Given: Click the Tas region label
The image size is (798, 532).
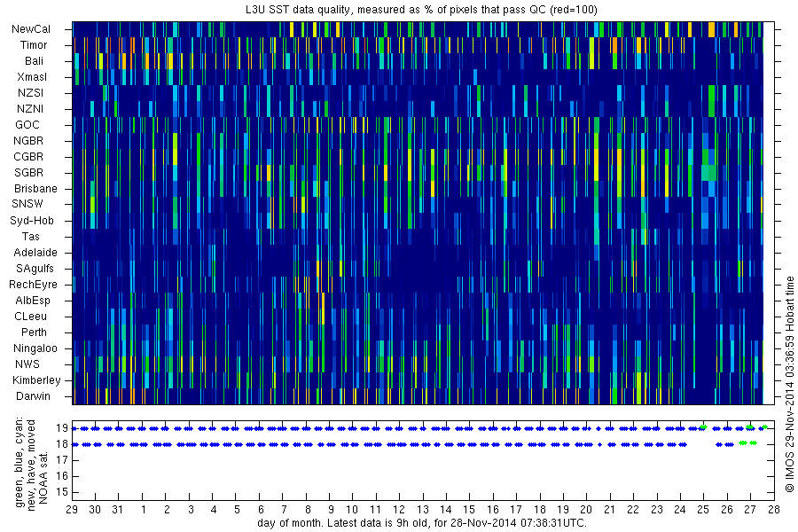Looking at the screenshot, I should pyautogui.click(x=30, y=237).
